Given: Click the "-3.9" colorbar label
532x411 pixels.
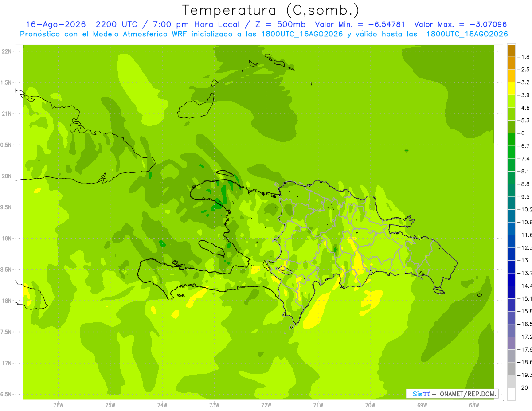Looking at the screenshot, I should (524, 95).
